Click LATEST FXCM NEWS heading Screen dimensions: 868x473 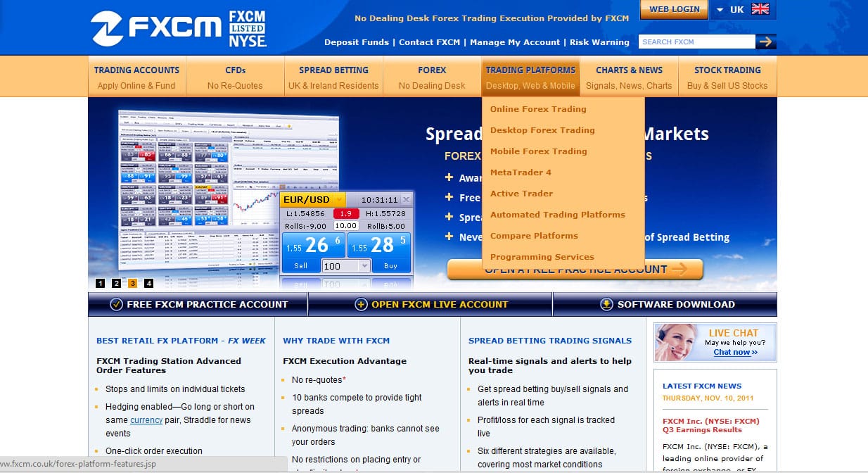(702, 386)
